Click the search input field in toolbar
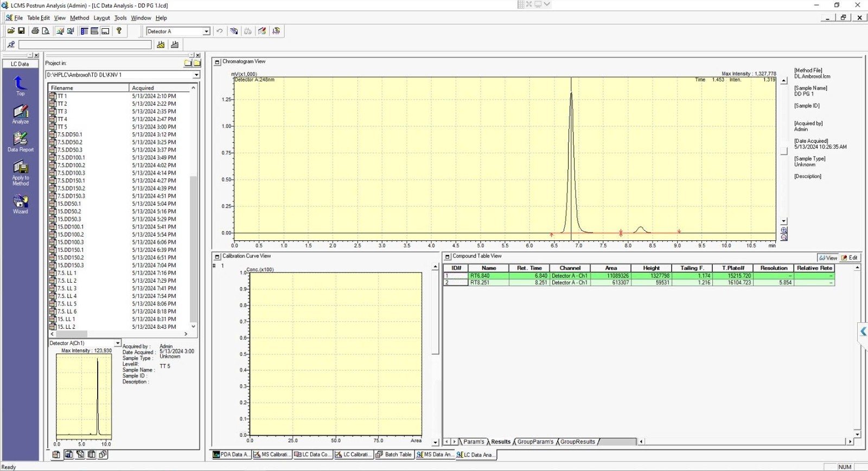868x471 pixels. coord(85,44)
